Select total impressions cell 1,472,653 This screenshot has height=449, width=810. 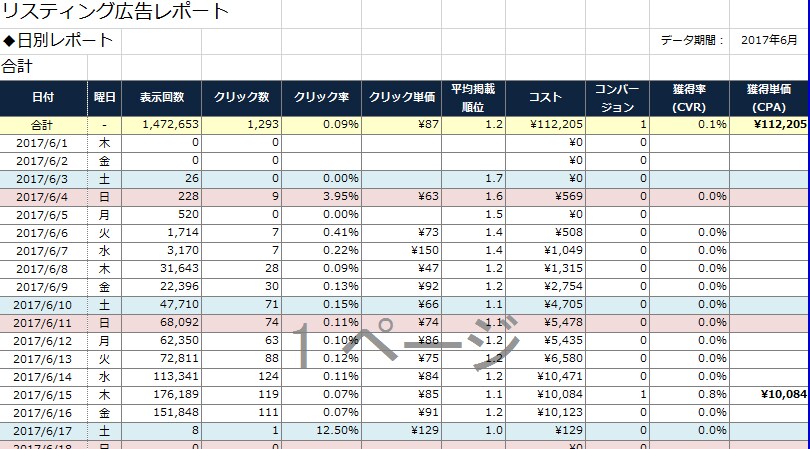(162, 125)
